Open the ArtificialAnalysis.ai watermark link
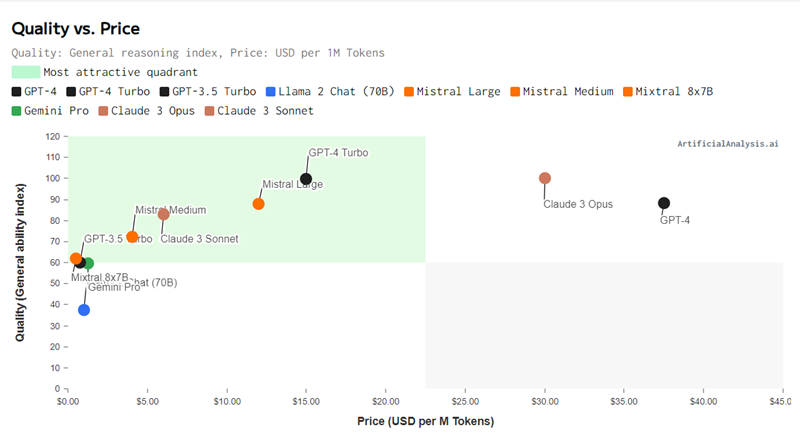 [728, 144]
